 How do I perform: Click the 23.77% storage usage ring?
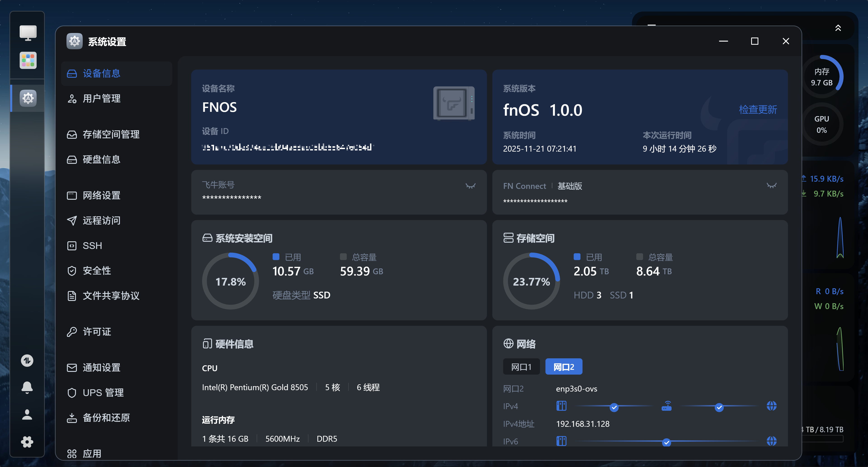click(531, 282)
